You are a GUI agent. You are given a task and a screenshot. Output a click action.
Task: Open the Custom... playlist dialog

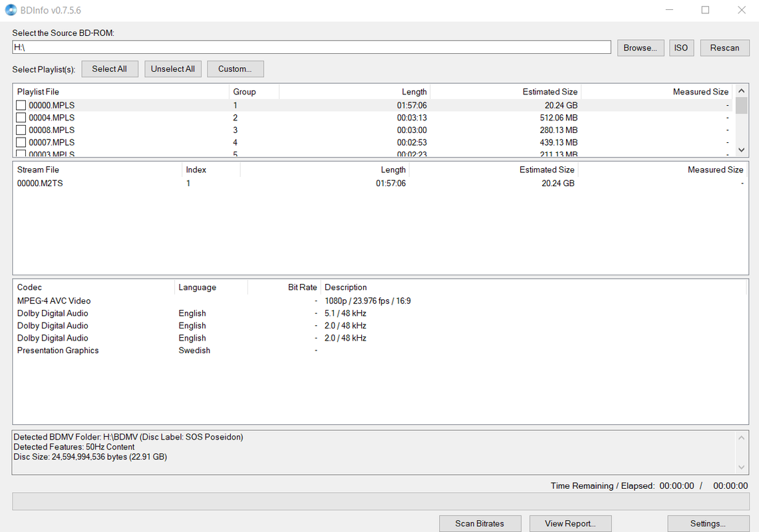[x=235, y=68]
